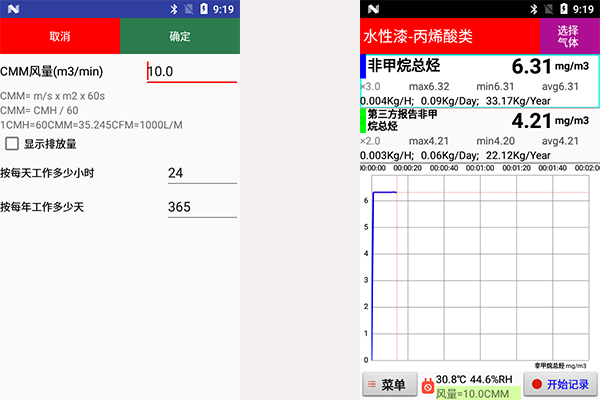Screen dimensions: 600x400
Task: Select the 第三方报告非甲烷总烃 reading panel
Action: tap(478, 133)
